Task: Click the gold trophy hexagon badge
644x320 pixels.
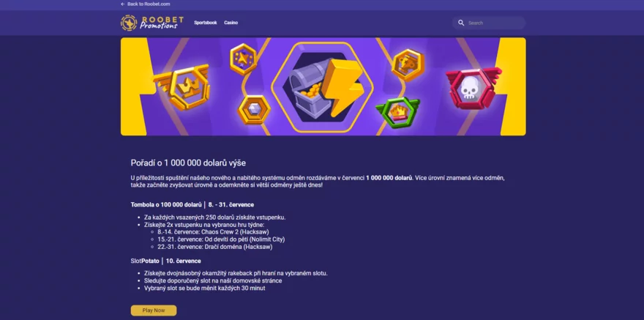Action: pyautogui.click(x=408, y=64)
